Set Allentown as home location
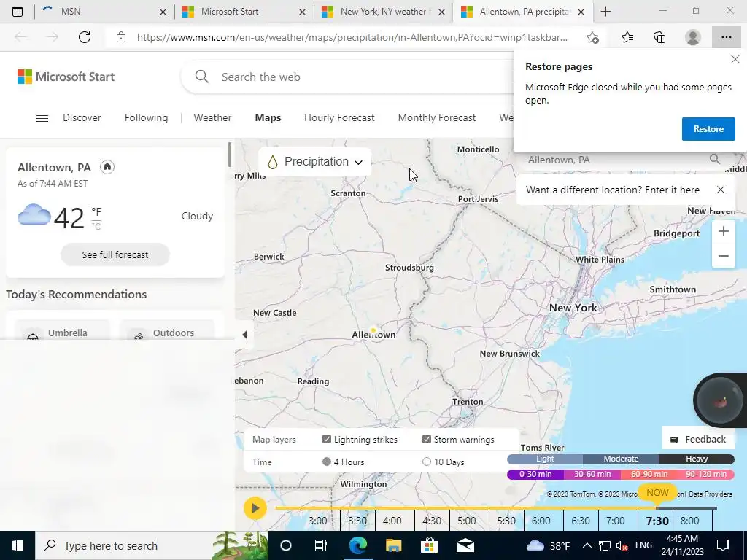 click(107, 167)
